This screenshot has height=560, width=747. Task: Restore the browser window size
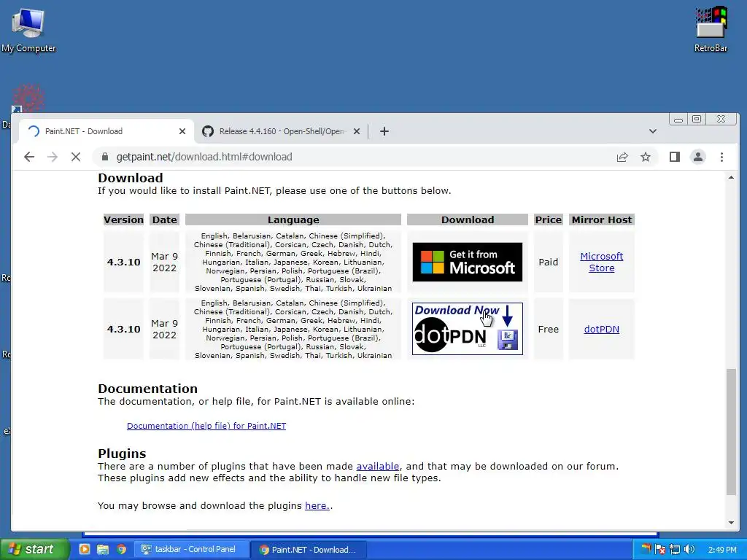[x=697, y=119]
